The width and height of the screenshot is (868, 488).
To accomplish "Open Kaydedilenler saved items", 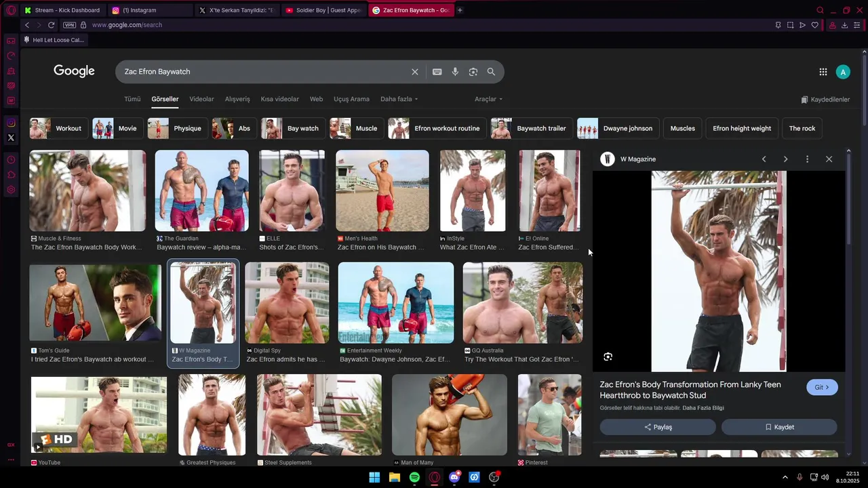I will pos(825,100).
